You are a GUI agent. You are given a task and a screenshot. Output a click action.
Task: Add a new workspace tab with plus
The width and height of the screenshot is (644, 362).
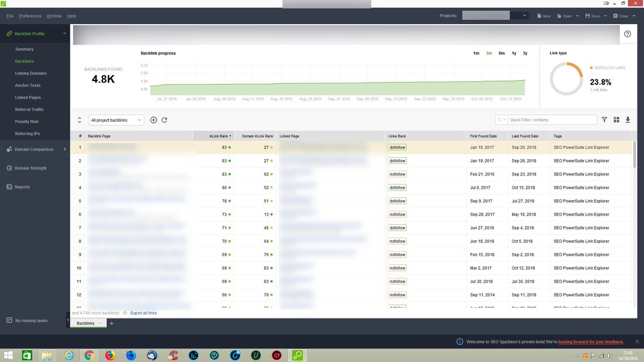point(112,323)
